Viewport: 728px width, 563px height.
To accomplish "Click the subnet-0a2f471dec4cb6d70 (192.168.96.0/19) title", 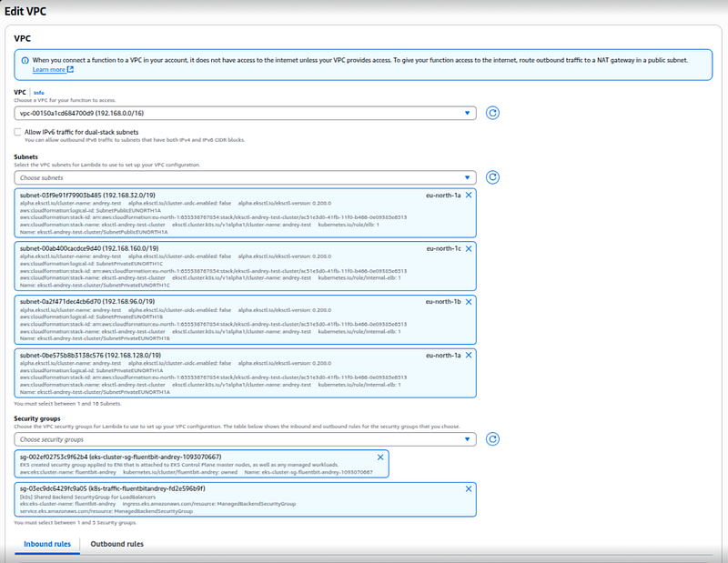I will [87, 302].
